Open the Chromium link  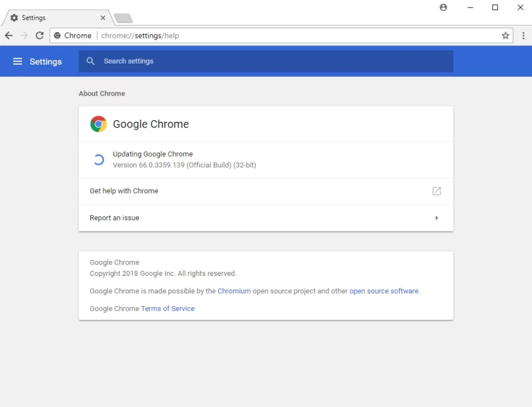(x=234, y=291)
